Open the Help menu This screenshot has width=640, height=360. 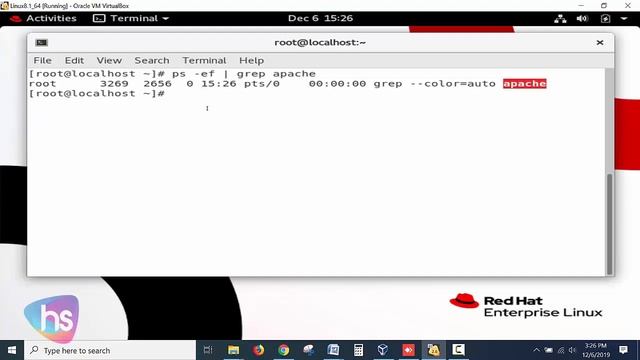point(251,60)
